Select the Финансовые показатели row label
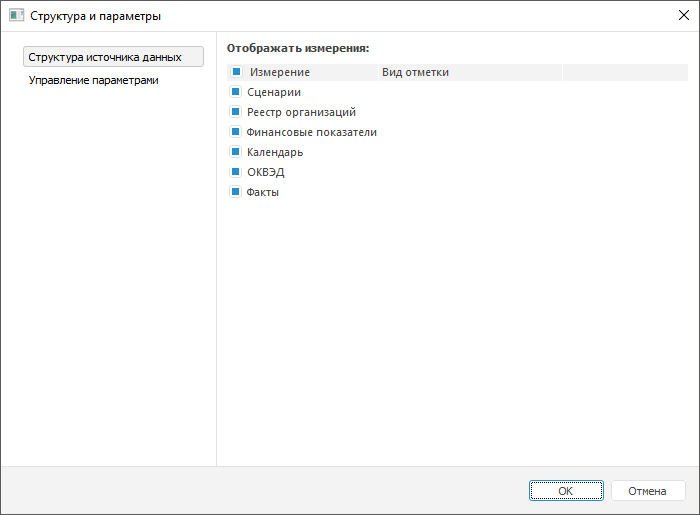700x515 pixels. (312, 132)
